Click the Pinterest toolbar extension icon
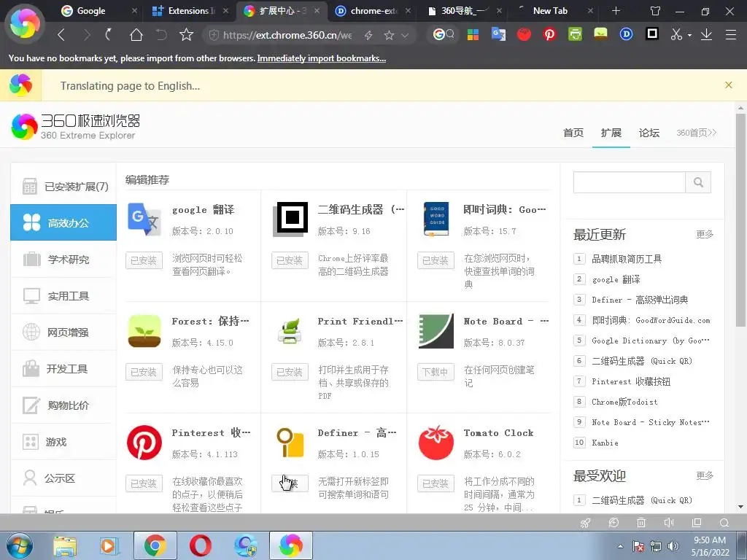Image resolution: width=747 pixels, height=560 pixels. tap(549, 34)
